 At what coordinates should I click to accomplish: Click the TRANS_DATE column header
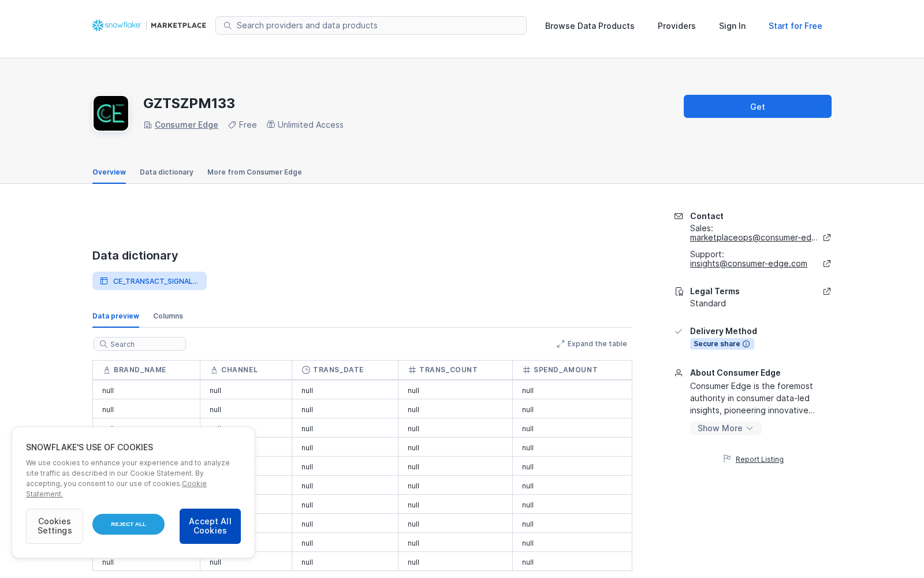point(345,370)
